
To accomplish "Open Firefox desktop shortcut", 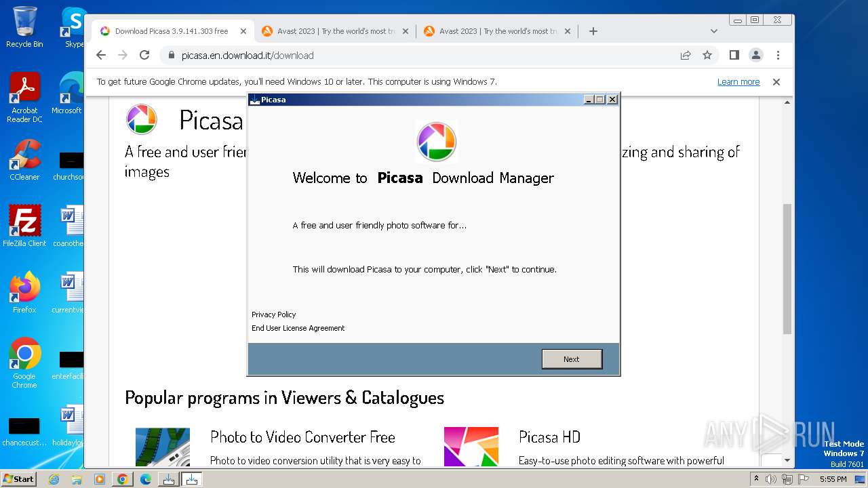I will 24,292.
